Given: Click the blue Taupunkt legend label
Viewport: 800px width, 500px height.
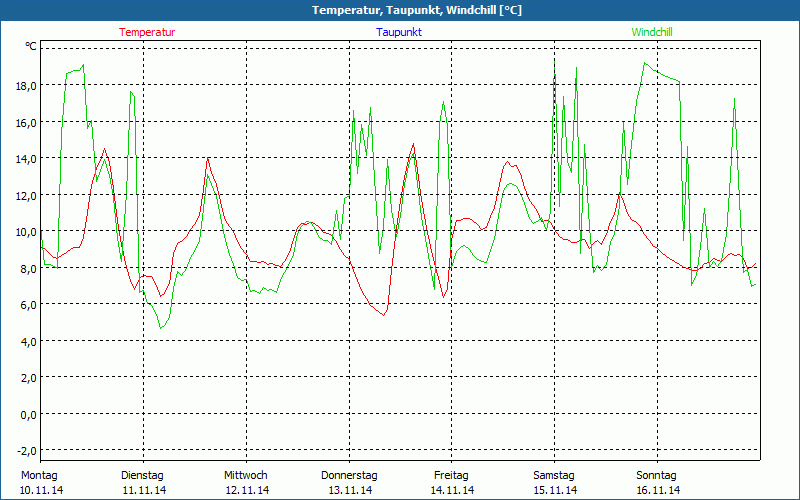Looking at the screenshot, I should pos(399,32).
